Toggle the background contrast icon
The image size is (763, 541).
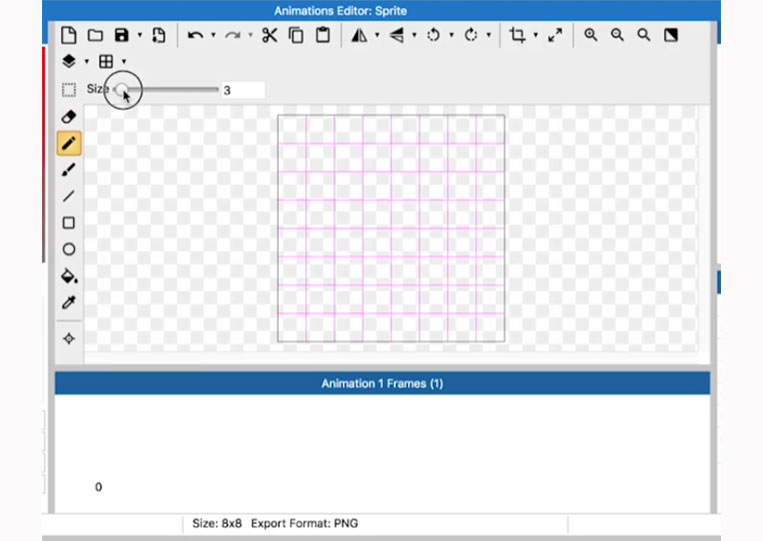(671, 35)
